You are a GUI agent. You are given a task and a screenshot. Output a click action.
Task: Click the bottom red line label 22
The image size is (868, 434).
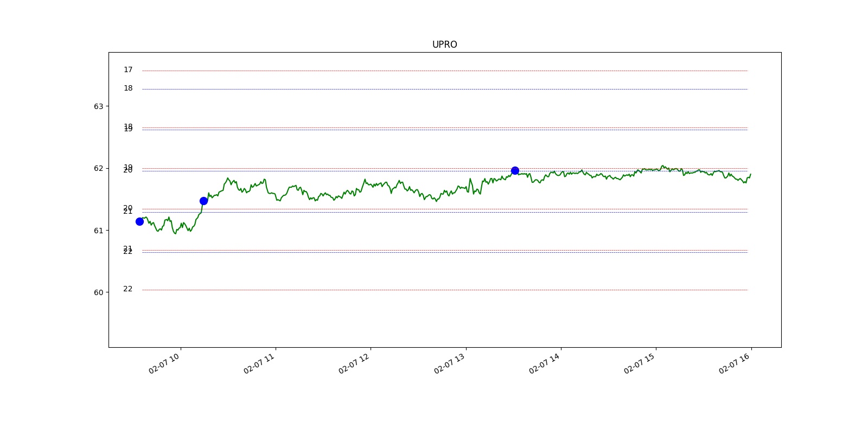tap(128, 289)
